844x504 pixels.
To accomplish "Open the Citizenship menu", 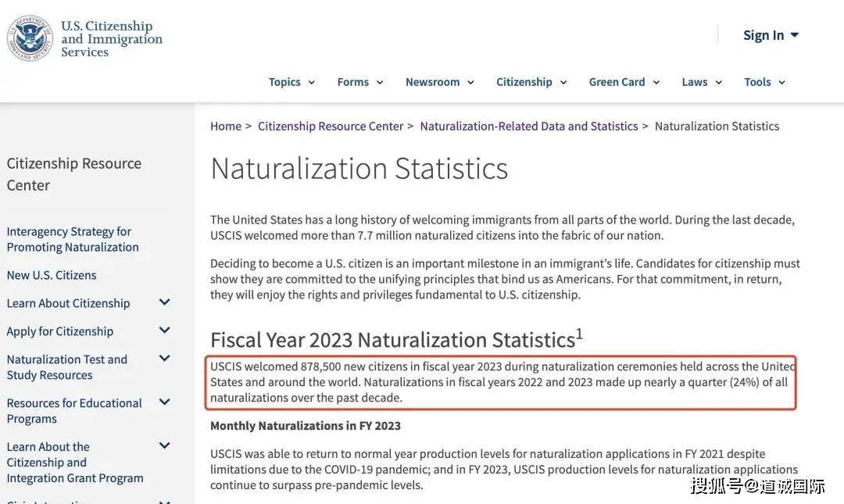I will [531, 82].
